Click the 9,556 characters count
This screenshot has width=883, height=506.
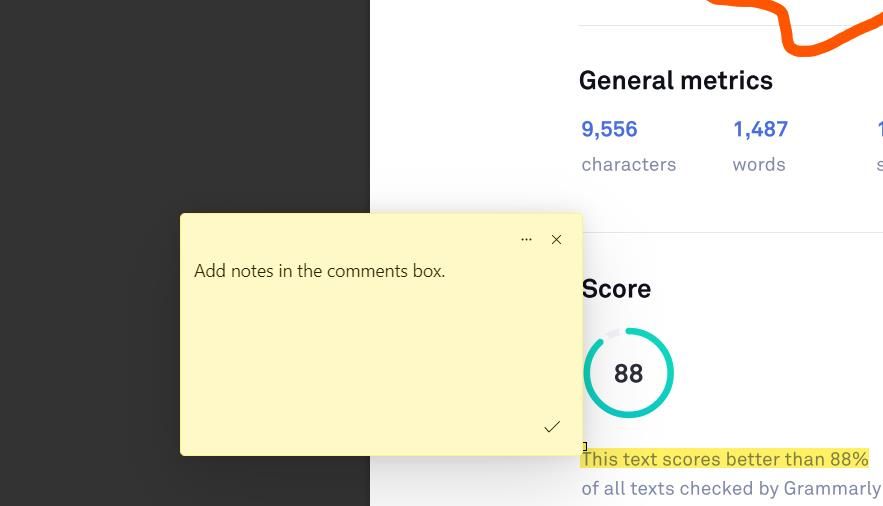coord(609,129)
